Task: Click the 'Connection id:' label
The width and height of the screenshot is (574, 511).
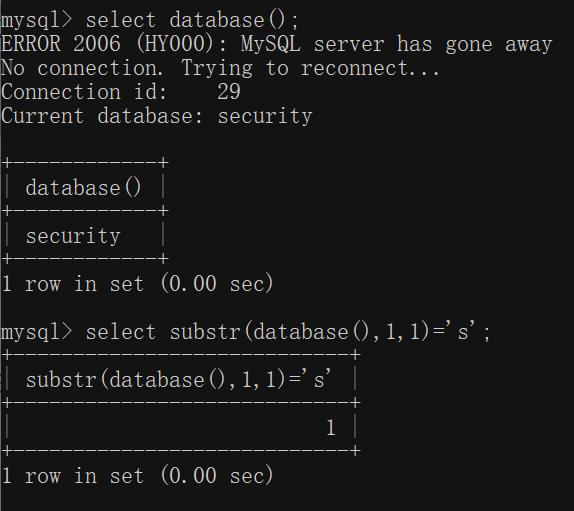Action: (x=84, y=92)
